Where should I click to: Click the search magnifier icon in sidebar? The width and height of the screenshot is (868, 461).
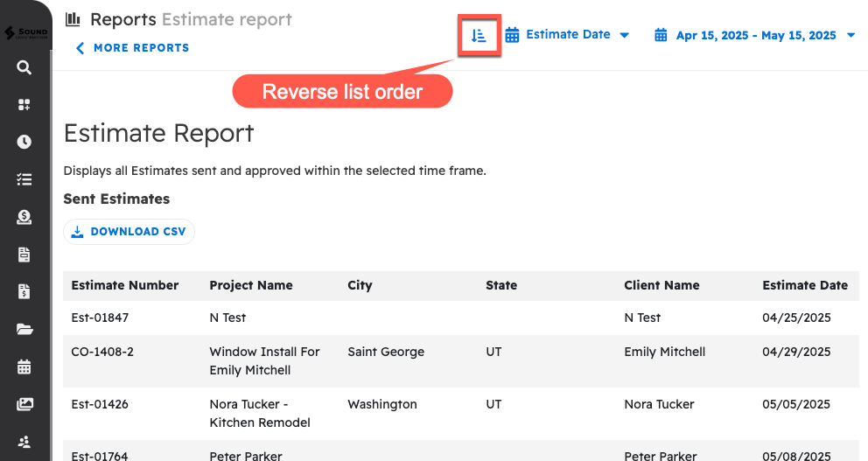pos(24,67)
